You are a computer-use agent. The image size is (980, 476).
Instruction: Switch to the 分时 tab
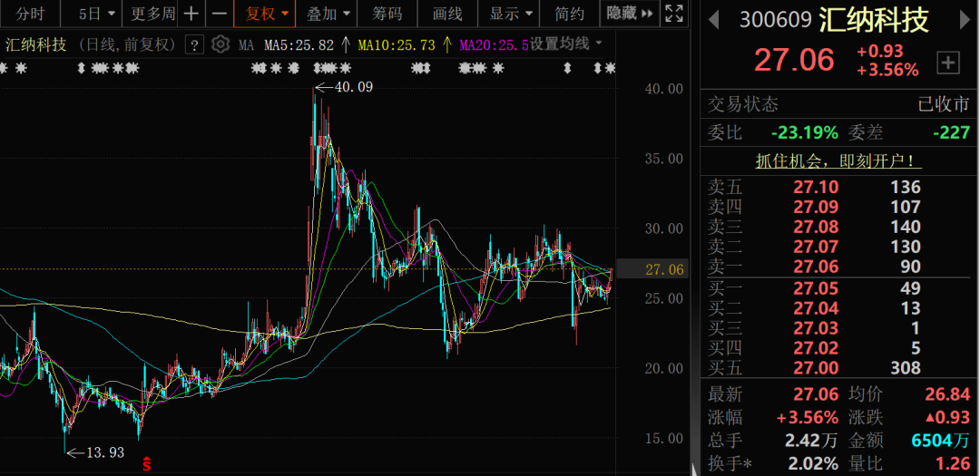pyautogui.click(x=30, y=14)
